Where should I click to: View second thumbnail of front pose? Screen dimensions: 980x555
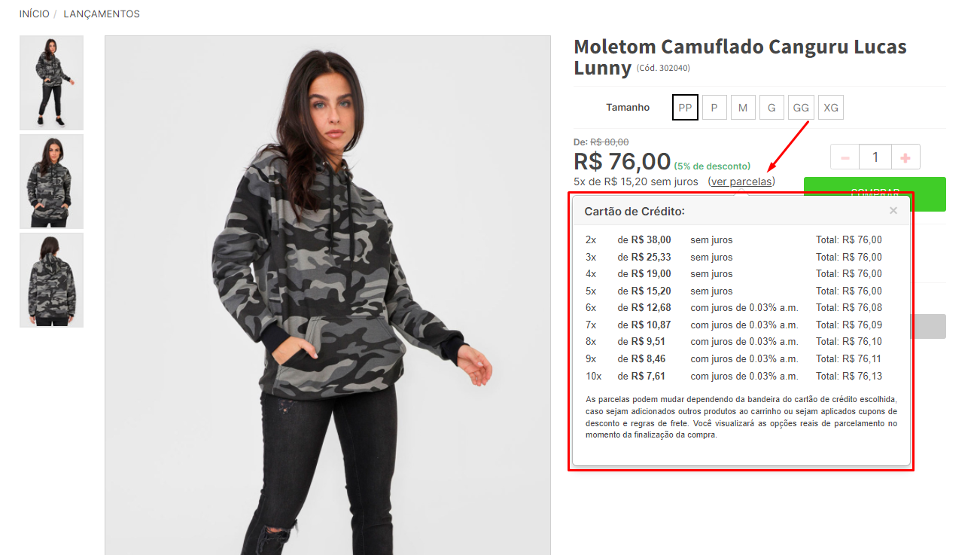(51, 181)
